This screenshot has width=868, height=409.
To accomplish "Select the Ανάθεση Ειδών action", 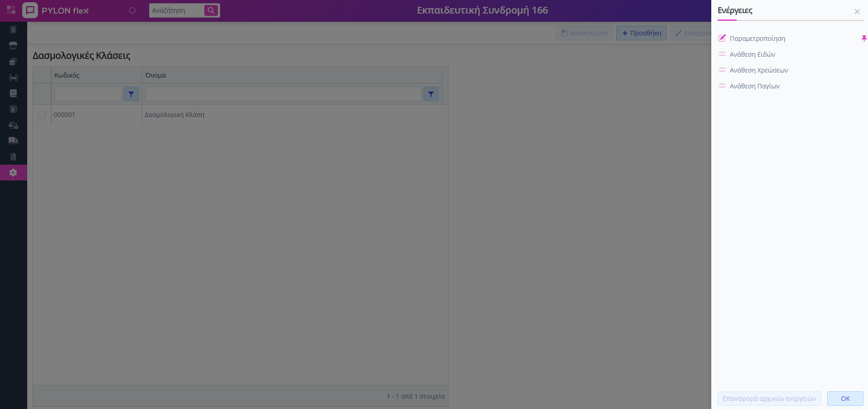I will [752, 54].
